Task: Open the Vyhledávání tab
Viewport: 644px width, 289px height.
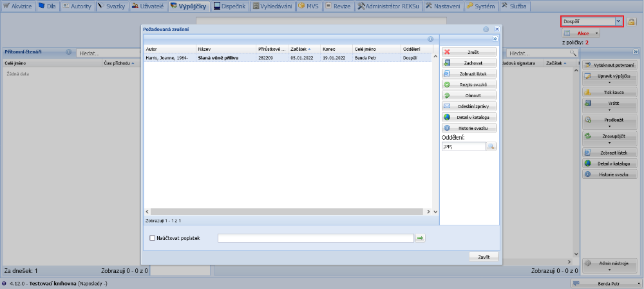Action: (272, 6)
